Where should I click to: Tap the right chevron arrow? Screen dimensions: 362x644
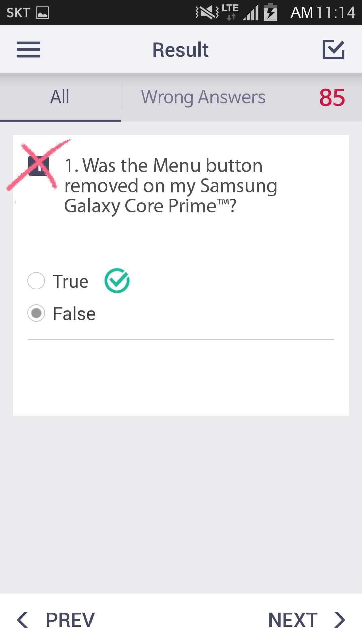(339, 620)
